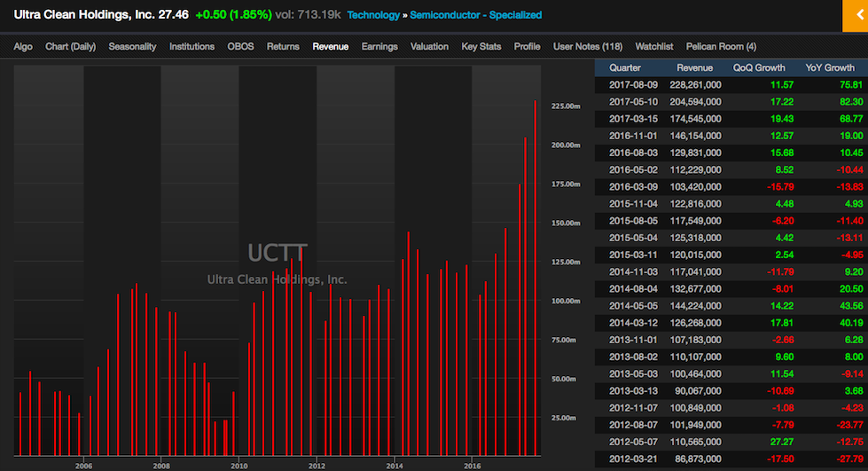Open the Earnings tab
This screenshot has width=868, height=471.
379,46
